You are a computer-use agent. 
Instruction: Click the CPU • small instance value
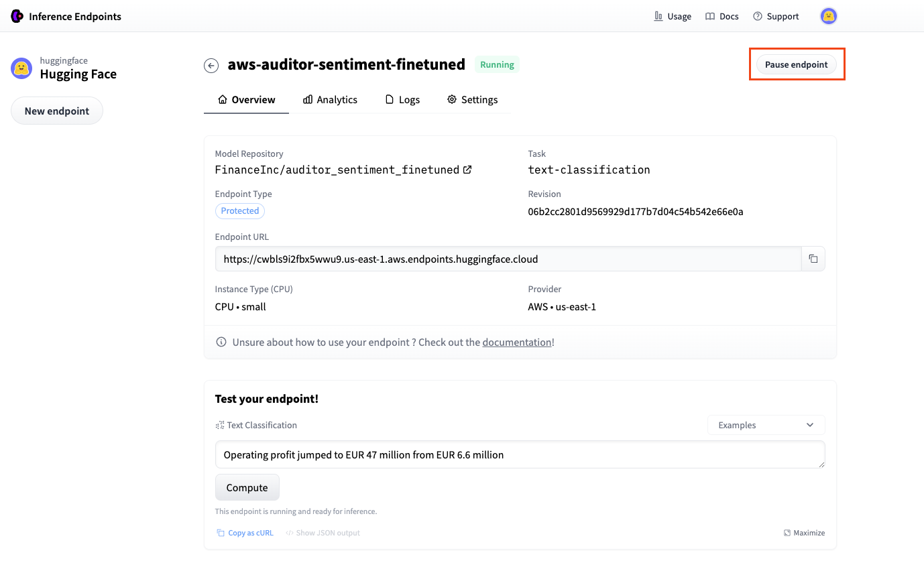tap(241, 307)
